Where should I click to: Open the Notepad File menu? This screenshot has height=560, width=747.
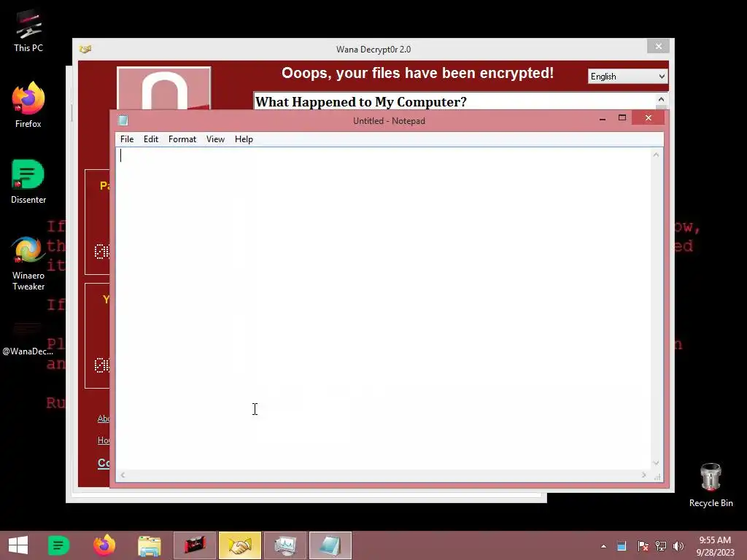click(127, 139)
